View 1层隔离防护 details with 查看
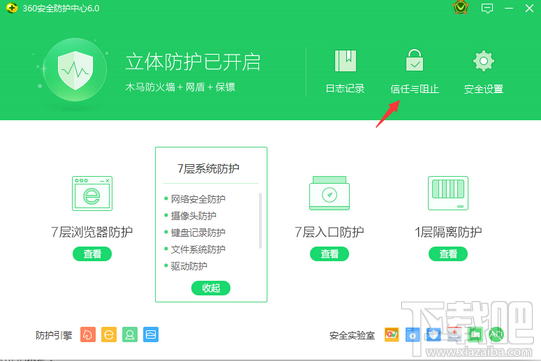This screenshot has width=541, height=362. pos(448,254)
